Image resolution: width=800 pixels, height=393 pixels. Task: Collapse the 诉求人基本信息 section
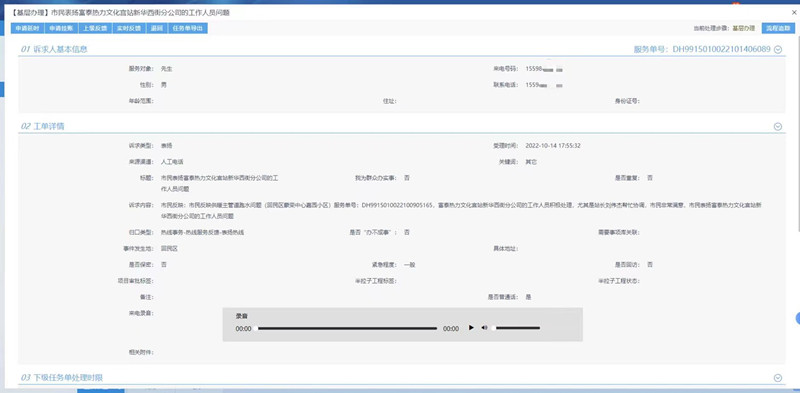coord(778,50)
